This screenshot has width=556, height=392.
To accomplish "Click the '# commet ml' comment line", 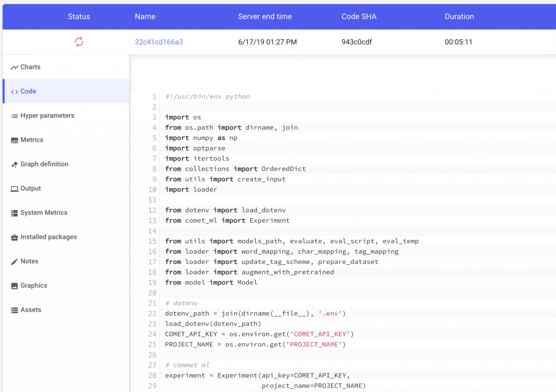I will [x=187, y=365].
